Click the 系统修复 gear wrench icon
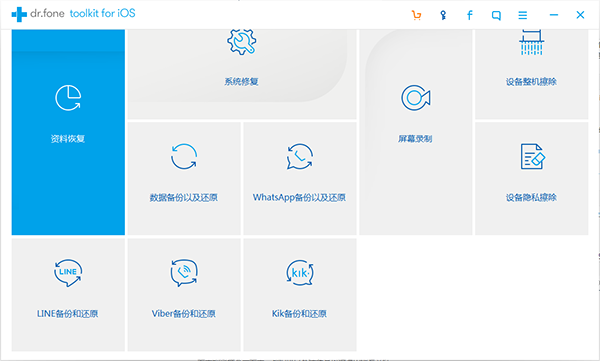Viewport: 600px width, 361px height. point(241,41)
